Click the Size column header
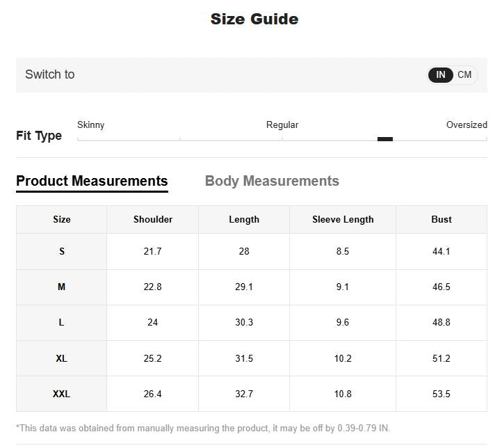This screenshot has width=502, height=448. pos(61,219)
